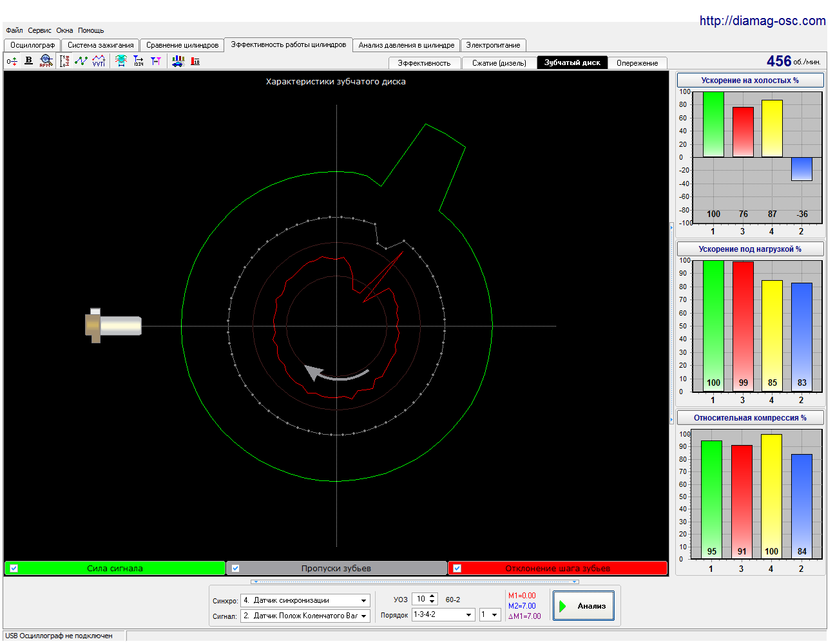
Task: Click the 60-2 disc type label
Action: pyautogui.click(x=453, y=600)
